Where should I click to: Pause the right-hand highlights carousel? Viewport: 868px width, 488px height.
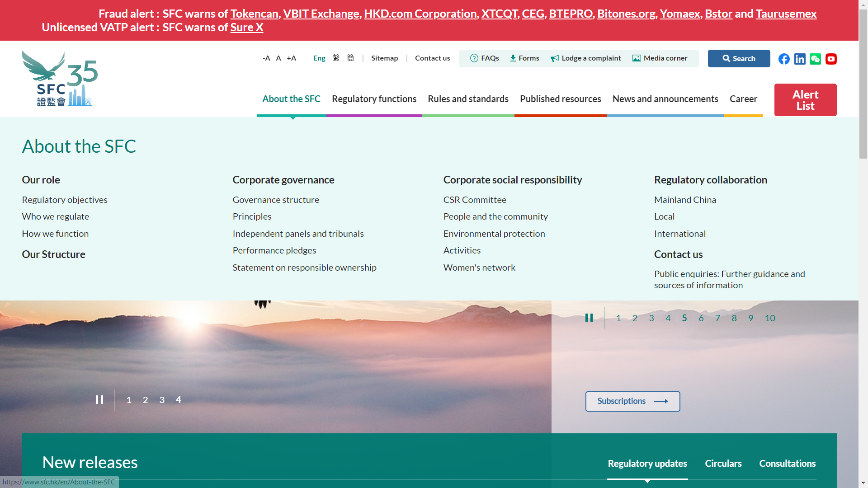coord(589,318)
